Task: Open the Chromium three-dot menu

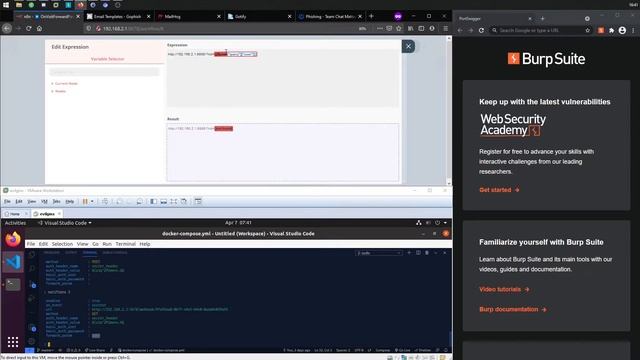Action: click(633, 30)
